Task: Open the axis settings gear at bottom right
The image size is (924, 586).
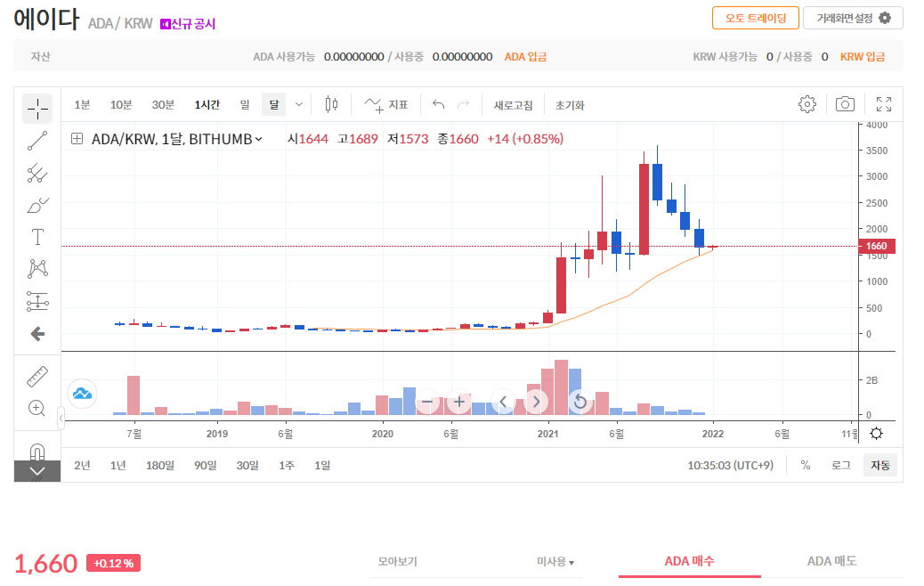Action: tap(876, 434)
